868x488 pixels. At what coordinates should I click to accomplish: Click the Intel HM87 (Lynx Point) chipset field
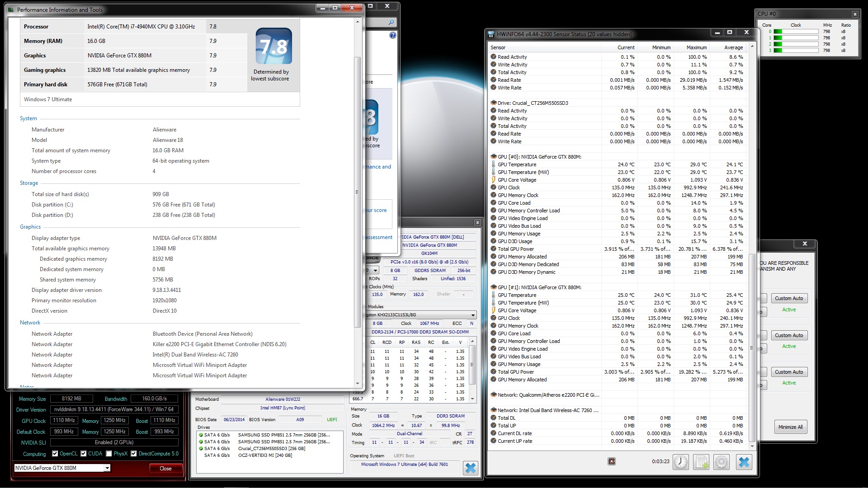[x=283, y=408]
